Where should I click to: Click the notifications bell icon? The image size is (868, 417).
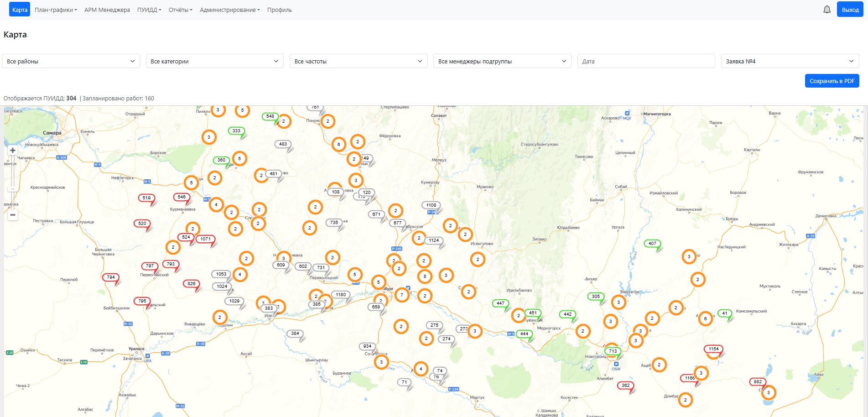(826, 10)
